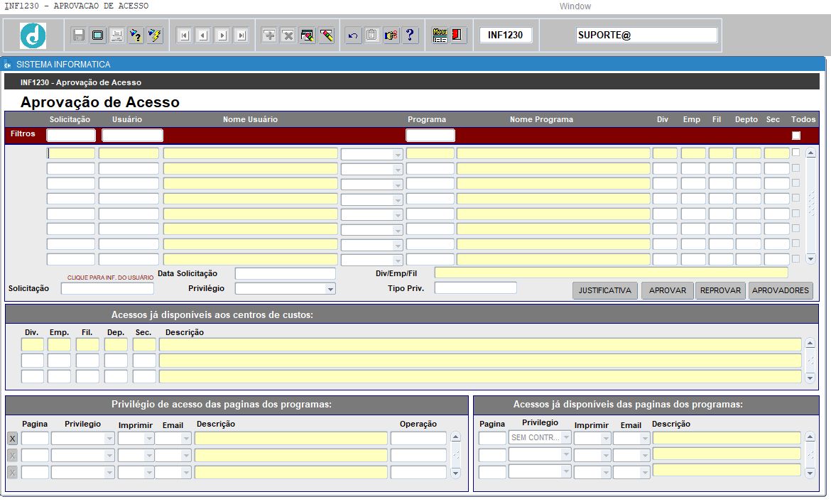This screenshot has height=504, width=831.
Task: Go to previous record arrow icon
Action: click(x=203, y=35)
